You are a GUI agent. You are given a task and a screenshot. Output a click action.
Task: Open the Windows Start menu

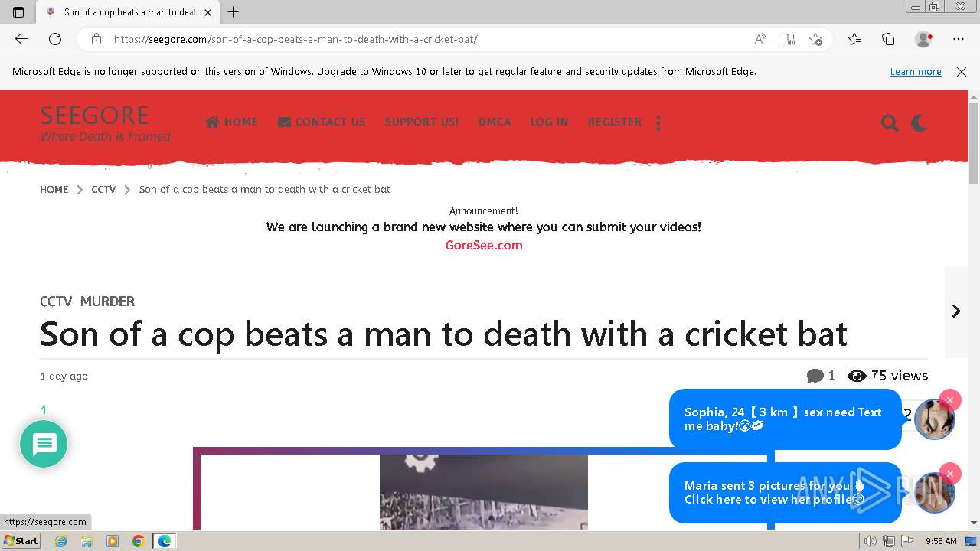click(x=21, y=540)
